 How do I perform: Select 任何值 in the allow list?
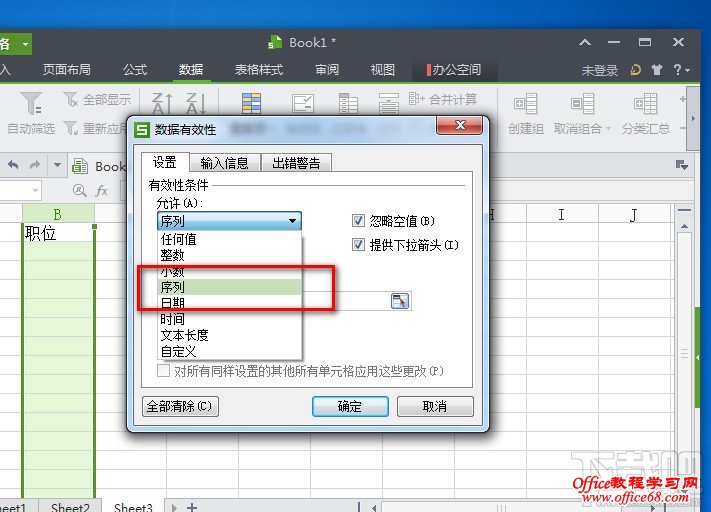pyautogui.click(x=229, y=239)
